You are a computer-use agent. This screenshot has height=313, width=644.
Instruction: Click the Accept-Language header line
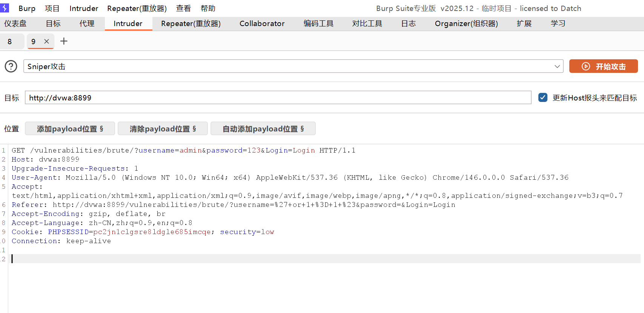[102, 223]
